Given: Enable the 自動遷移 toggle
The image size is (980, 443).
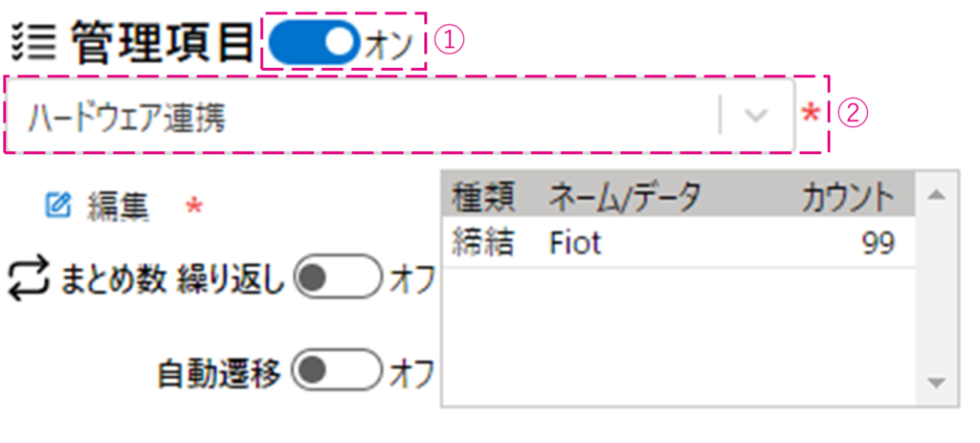Looking at the screenshot, I should [336, 372].
